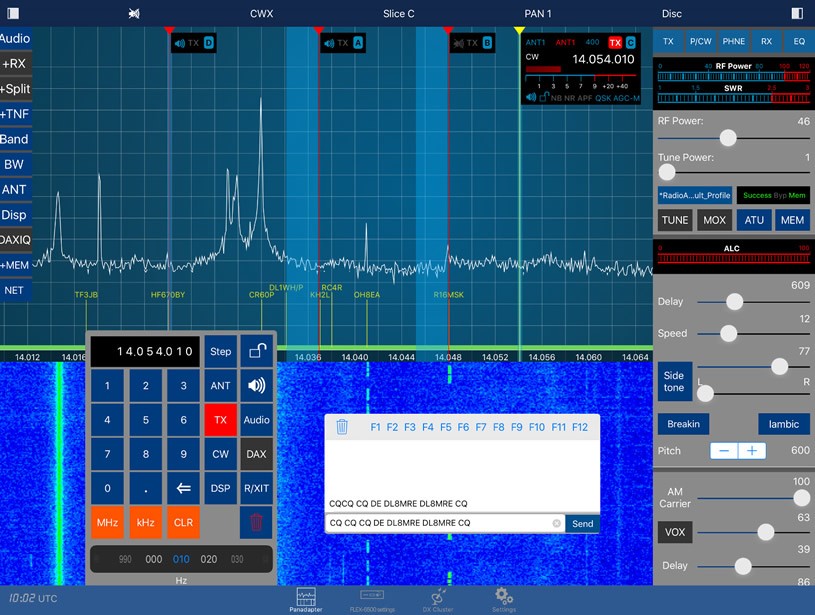Switch to the PHNE tab
815x615 pixels.
733,41
